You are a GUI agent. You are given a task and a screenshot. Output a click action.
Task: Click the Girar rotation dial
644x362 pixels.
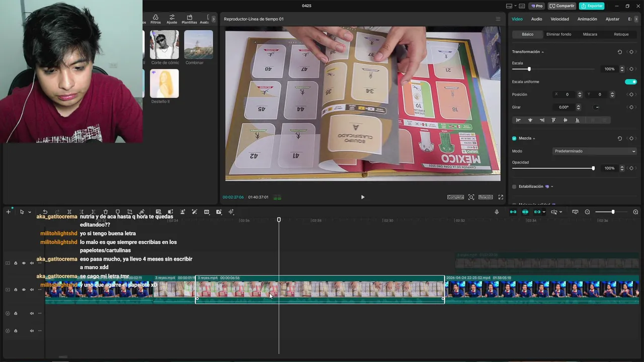tap(597, 107)
